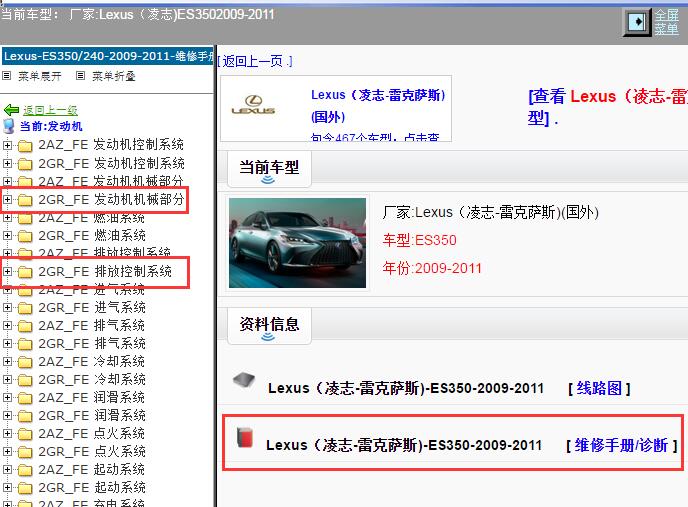Open the 维修手册/诊断 repair manual link
The width and height of the screenshot is (688, 507).
pyautogui.click(x=621, y=445)
